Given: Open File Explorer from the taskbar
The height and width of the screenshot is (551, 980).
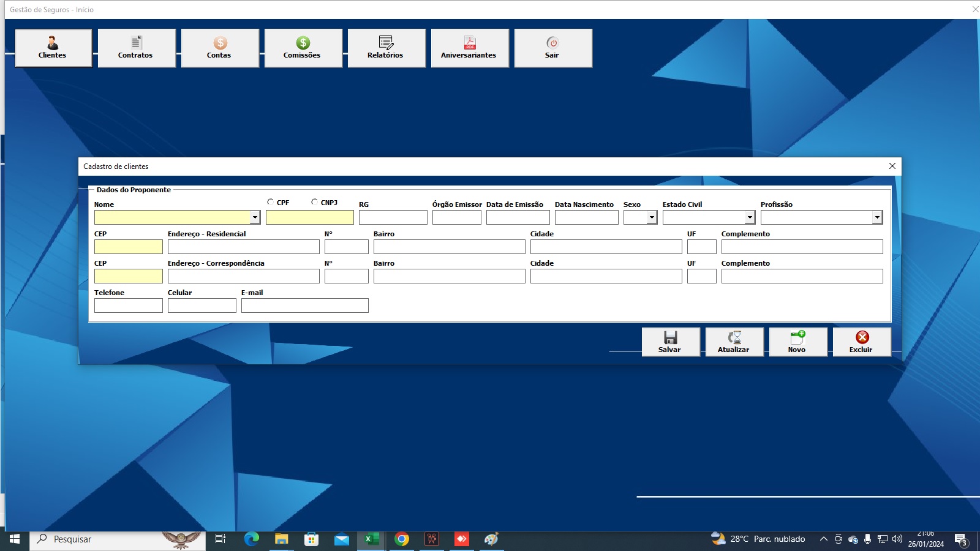Looking at the screenshot, I should (281, 539).
